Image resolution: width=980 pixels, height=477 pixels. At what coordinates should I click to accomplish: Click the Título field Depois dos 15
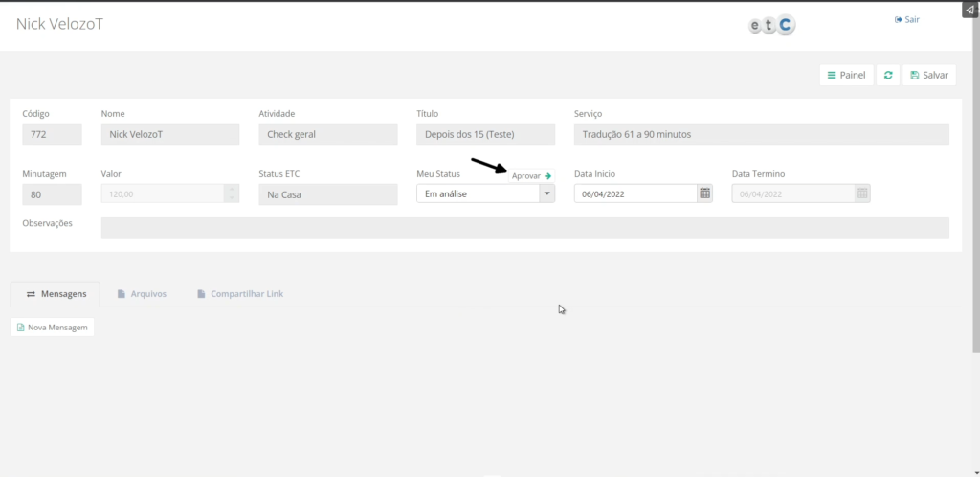[485, 134]
